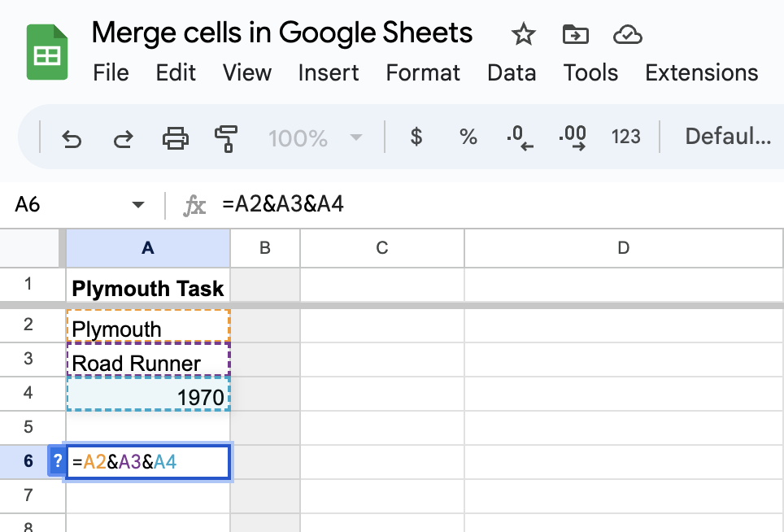Select column A header
784x532 pixels.
148,248
